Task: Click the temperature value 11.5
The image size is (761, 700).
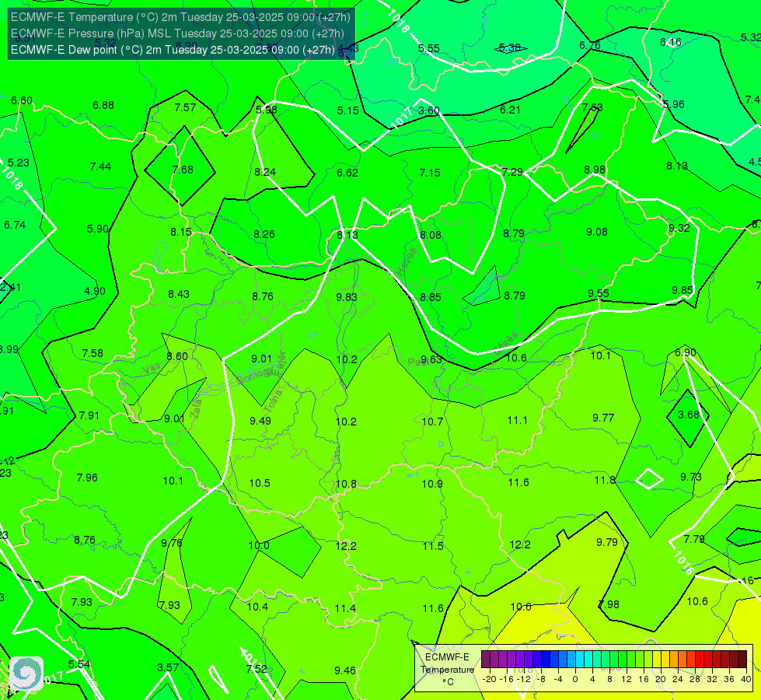Action: pyautogui.click(x=433, y=547)
